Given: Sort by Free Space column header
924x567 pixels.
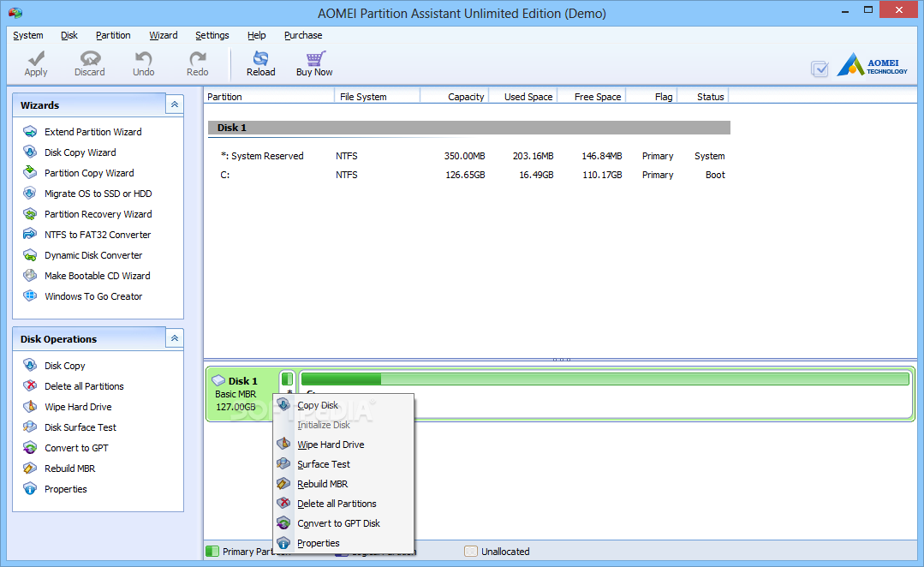Looking at the screenshot, I should (592, 97).
